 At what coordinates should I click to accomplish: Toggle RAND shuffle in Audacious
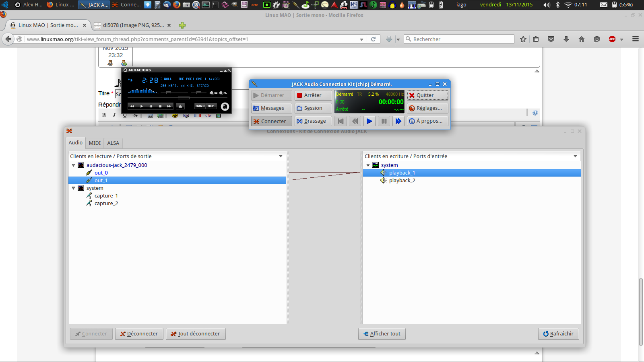200,106
